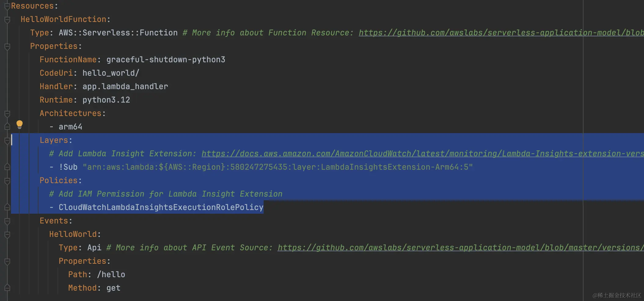
Task: Click fold-end marker beside the arm64 line
Action: [x=7, y=127]
